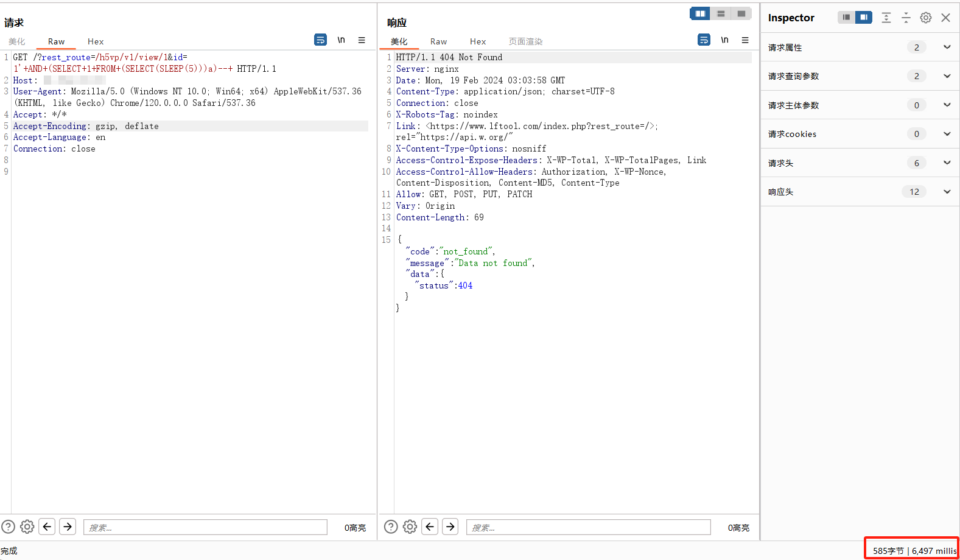Open search settings gear below request panel
The width and height of the screenshot is (960, 560).
[x=27, y=527]
